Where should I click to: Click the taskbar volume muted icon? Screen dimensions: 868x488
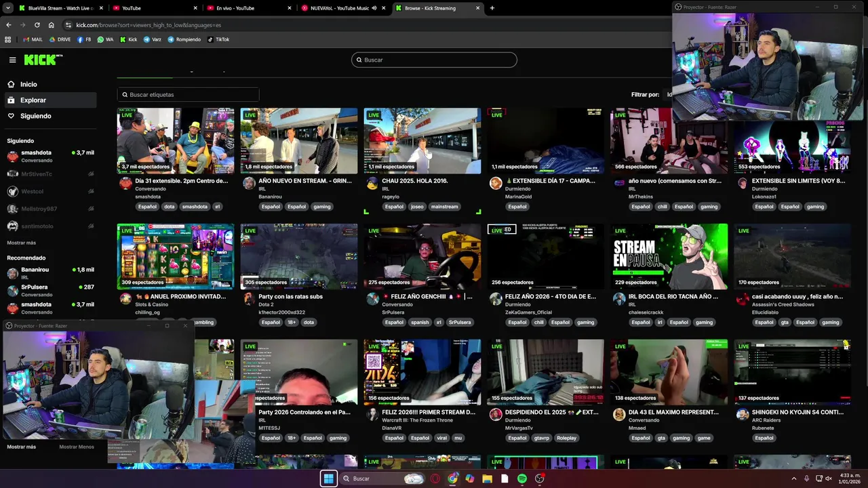829,479
